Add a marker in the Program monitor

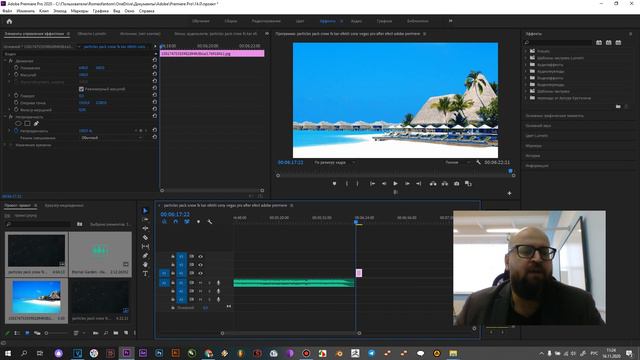(x=334, y=184)
